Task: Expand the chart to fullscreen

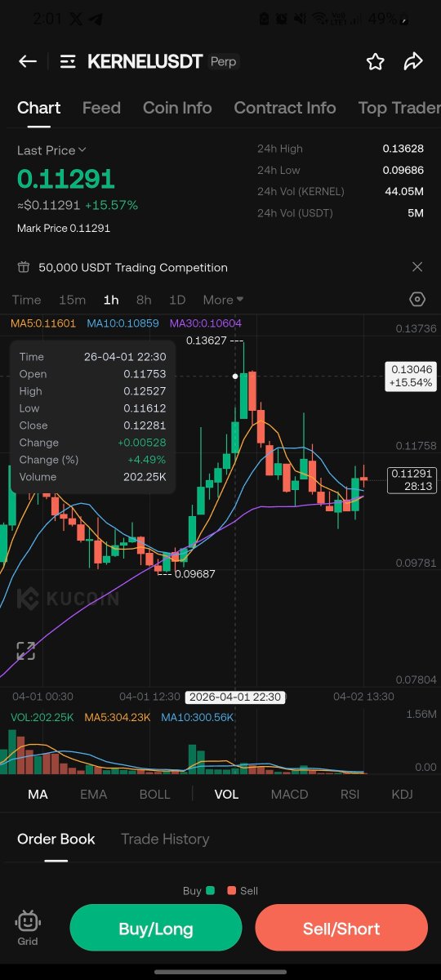Action: tap(26, 651)
